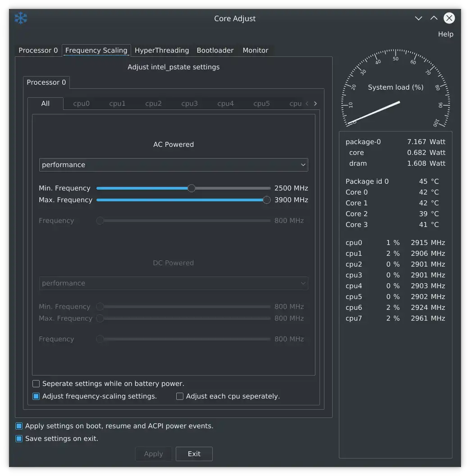Open DC Powered governor dropdown
This screenshot has height=476, width=470.
[x=173, y=283]
